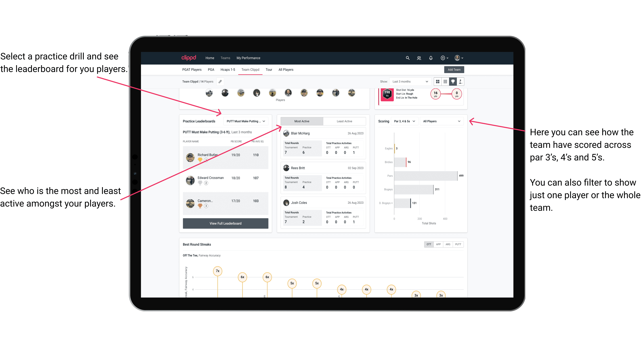Viewport: 644px width, 346px height.
Task: Toggle to Least Active player view
Action: coord(345,121)
